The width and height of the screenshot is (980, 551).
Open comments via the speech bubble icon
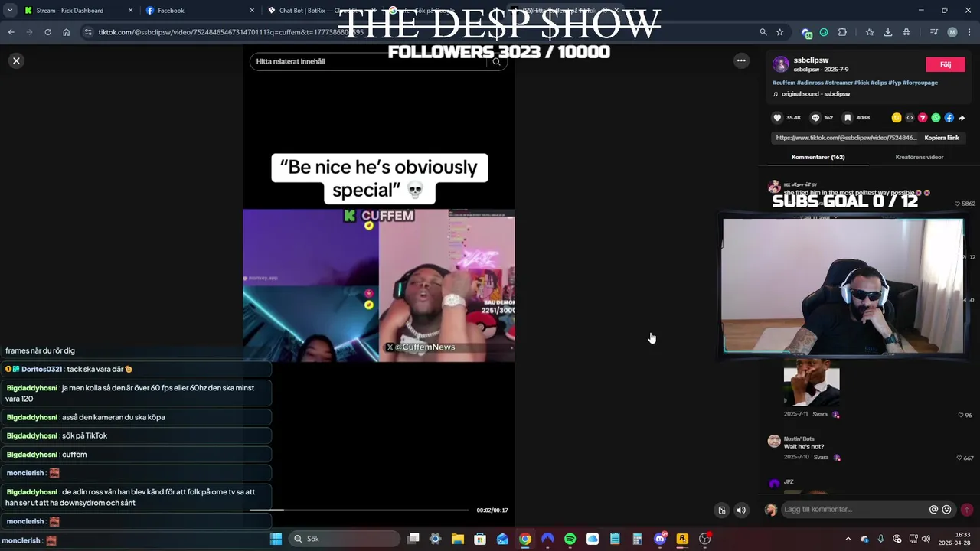click(815, 118)
